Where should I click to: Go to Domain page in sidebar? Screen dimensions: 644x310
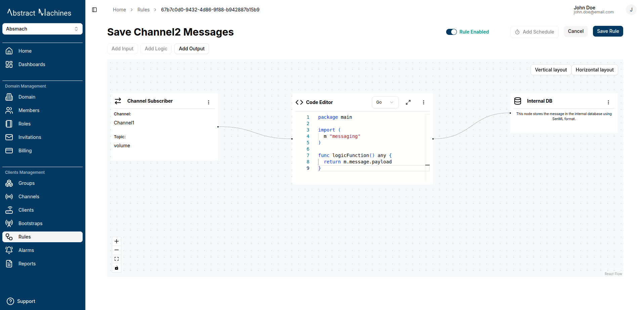(42, 97)
